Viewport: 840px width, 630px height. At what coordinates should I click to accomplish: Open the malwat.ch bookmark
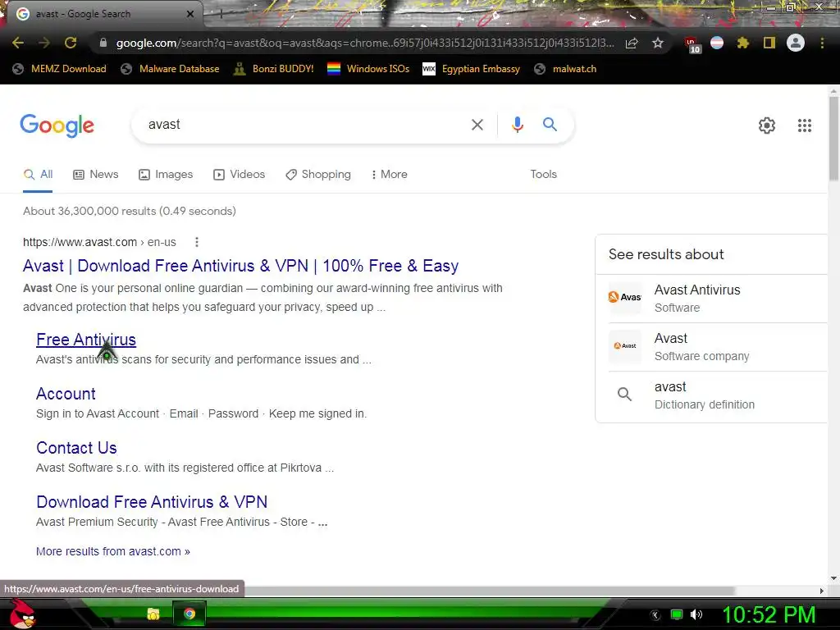click(x=565, y=69)
